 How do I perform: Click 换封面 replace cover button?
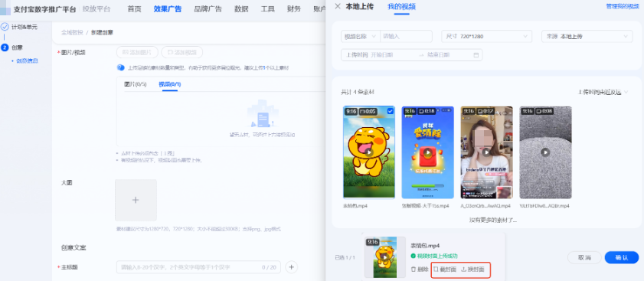point(472,270)
